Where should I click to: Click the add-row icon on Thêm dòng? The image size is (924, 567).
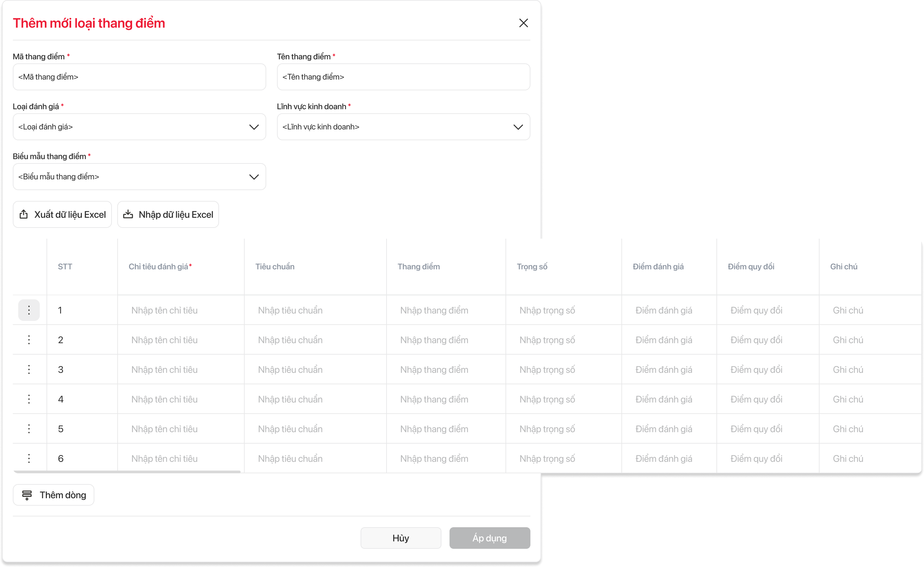click(x=27, y=495)
